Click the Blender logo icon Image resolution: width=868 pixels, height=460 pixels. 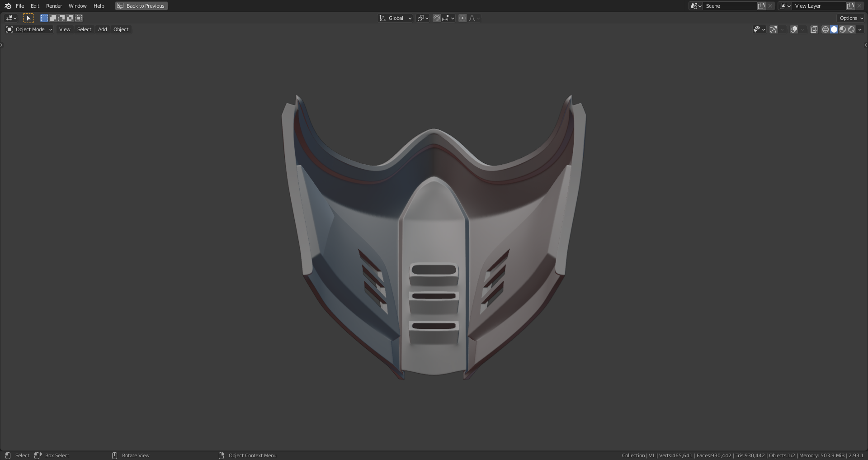point(8,6)
